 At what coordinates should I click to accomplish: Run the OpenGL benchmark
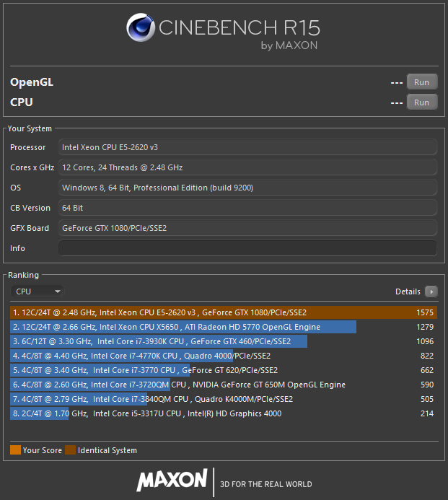(x=422, y=82)
